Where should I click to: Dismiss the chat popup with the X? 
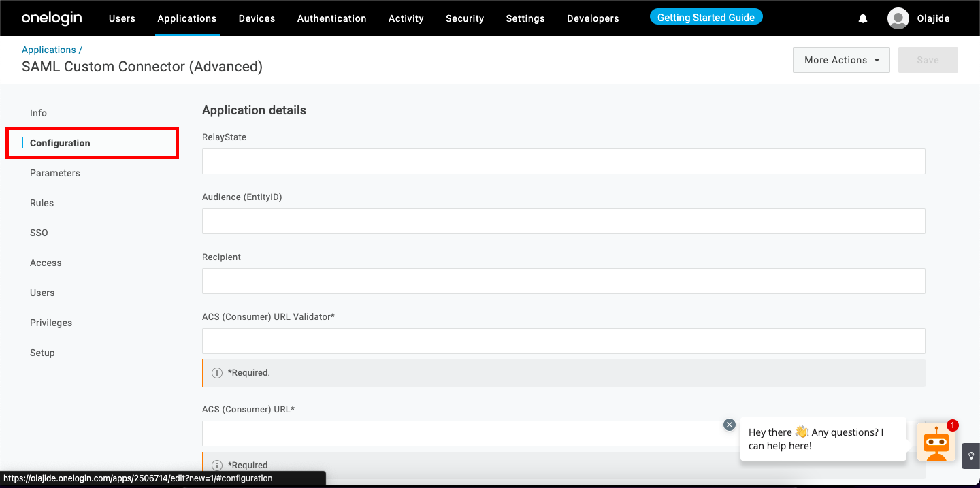tap(730, 425)
